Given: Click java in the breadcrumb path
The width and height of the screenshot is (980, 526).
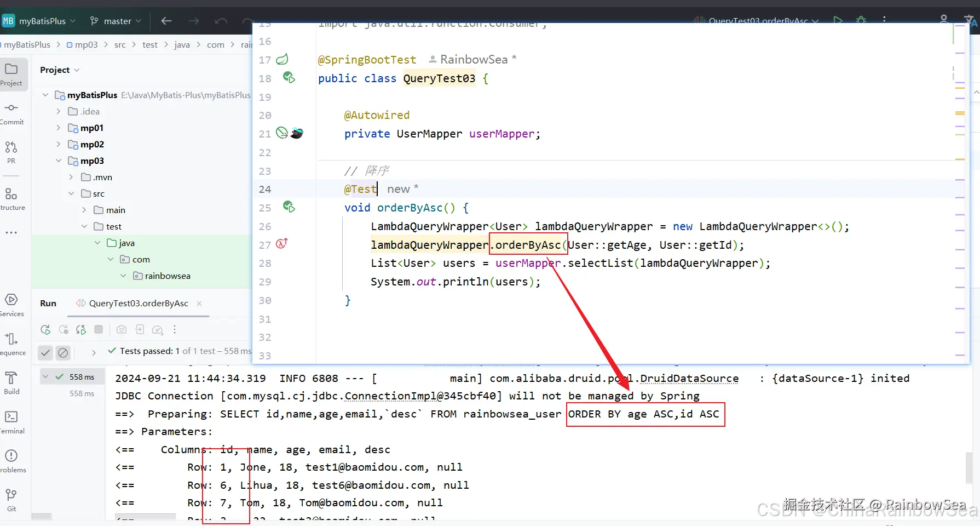Looking at the screenshot, I should pyautogui.click(x=182, y=45).
